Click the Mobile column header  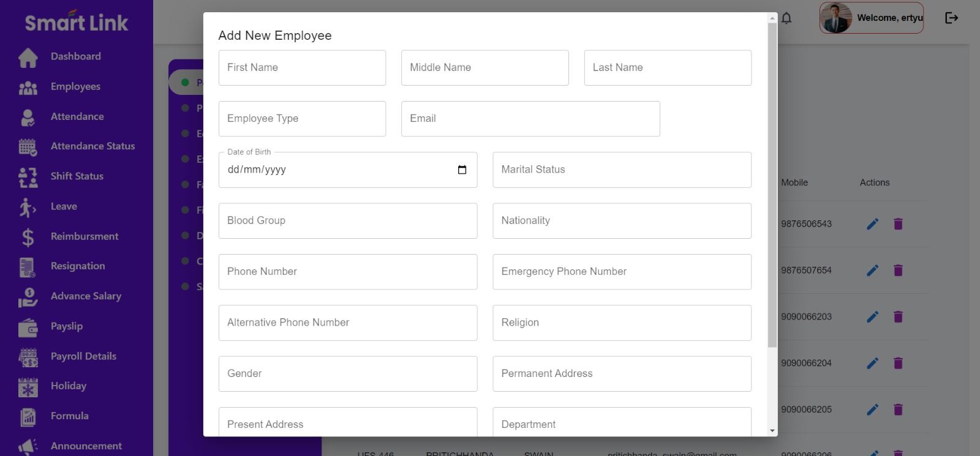pyautogui.click(x=794, y=182)
